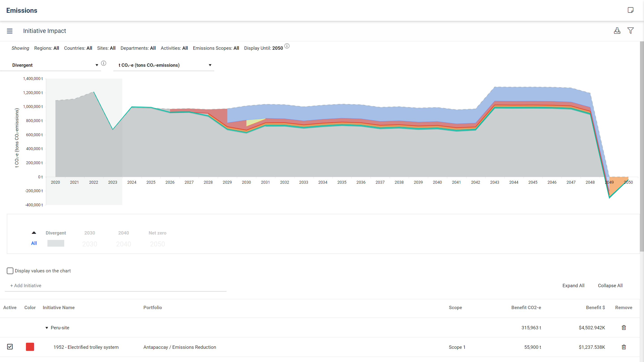Open the filter funnel icon
Screen dimensions: 644x362
point(631,30)
